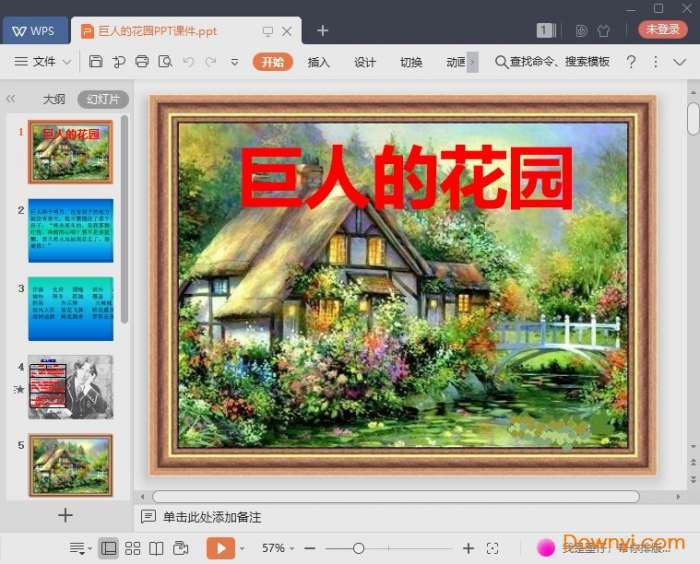The width and height of the screenshot is (700, 564).
Task: Click the Print icon
Action: pyautogui.click(x=142, y=61)
